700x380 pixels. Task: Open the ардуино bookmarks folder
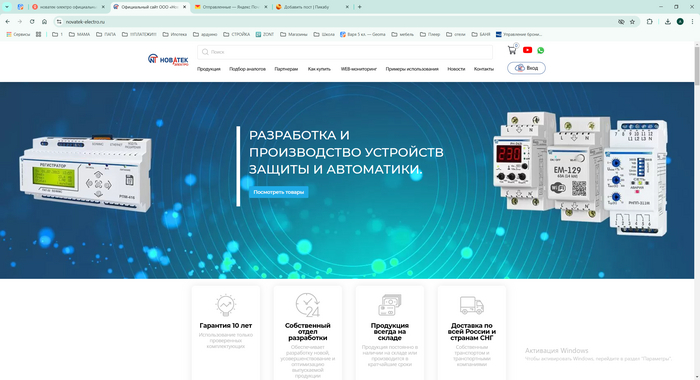click(205, 34)
